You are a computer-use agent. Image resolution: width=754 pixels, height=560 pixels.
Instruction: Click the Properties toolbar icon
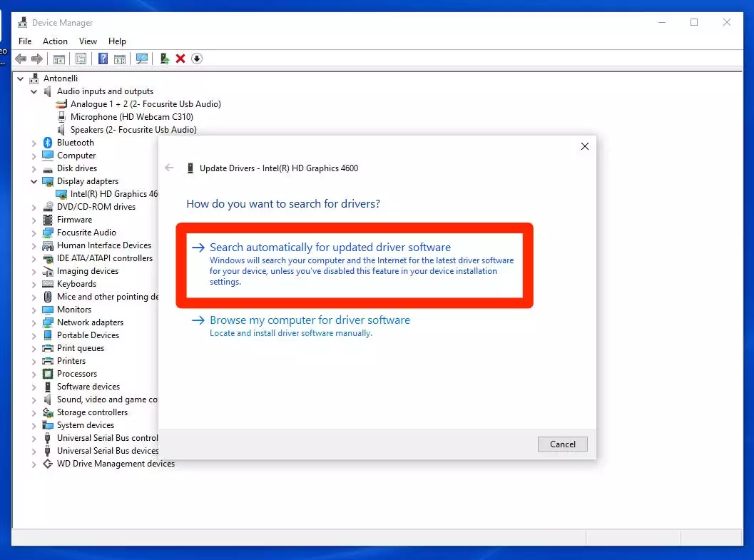[81, 58]
